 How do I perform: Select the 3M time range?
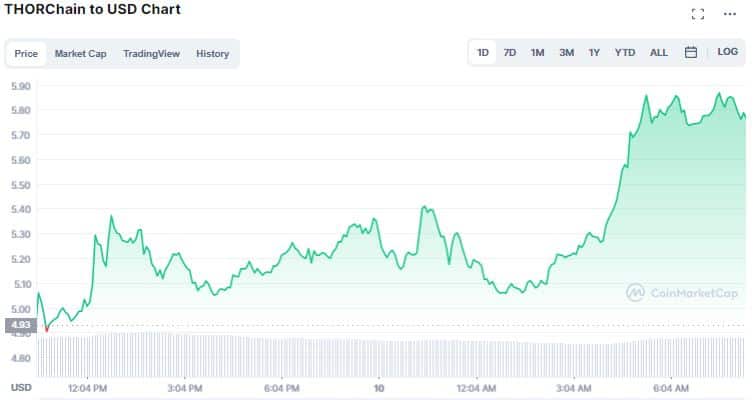pos(566,52)
